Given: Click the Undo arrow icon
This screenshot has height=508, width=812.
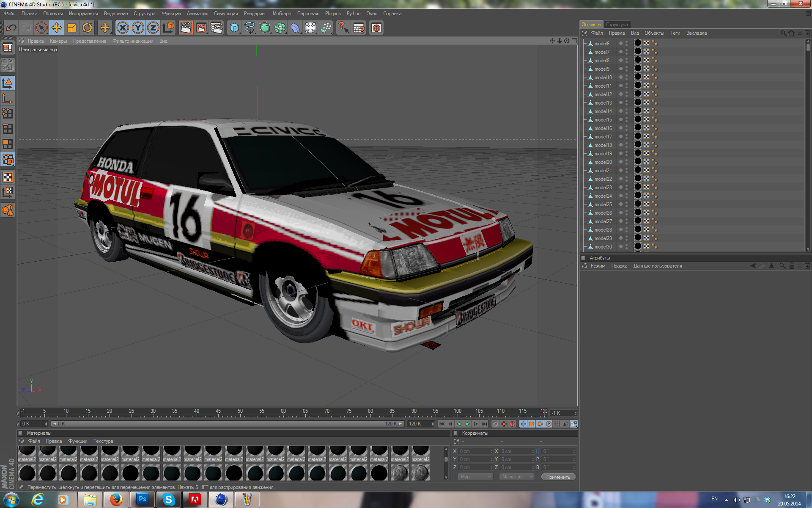Looking at the screenshot, I should click(11, 28).
